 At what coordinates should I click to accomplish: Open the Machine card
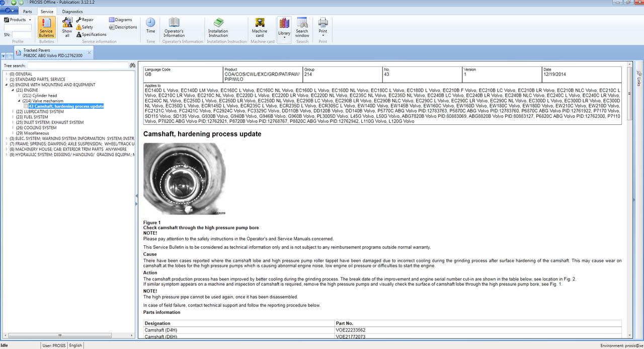tap(260, 28)
